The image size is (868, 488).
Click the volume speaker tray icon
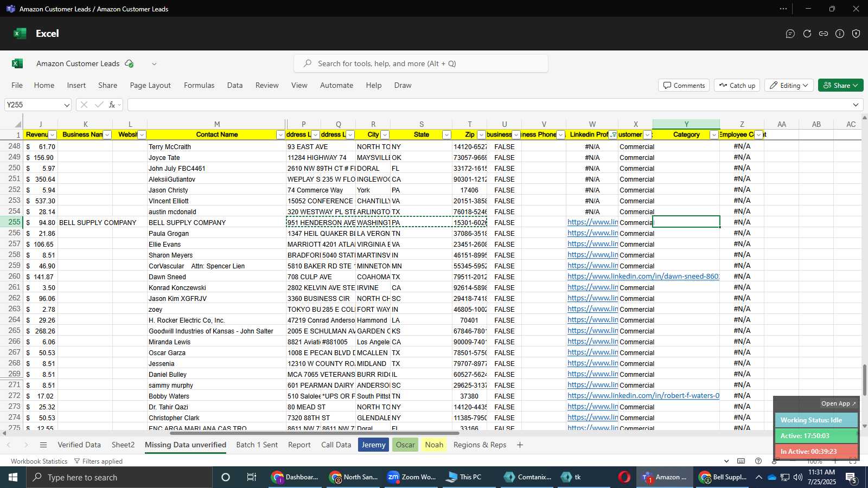click(798, 477)
